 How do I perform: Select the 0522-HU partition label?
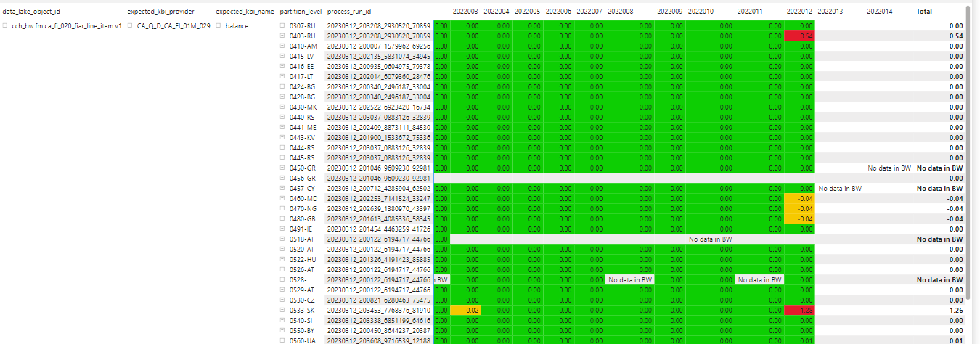[x=302, y=259]
